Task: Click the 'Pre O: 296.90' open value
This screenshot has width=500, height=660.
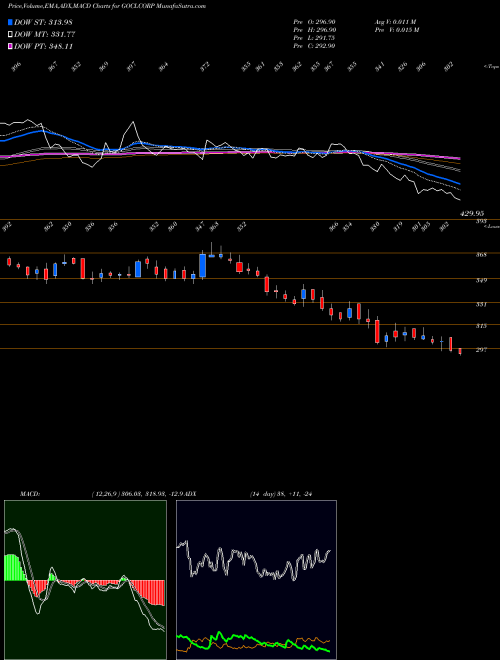Action: (314, 22)
